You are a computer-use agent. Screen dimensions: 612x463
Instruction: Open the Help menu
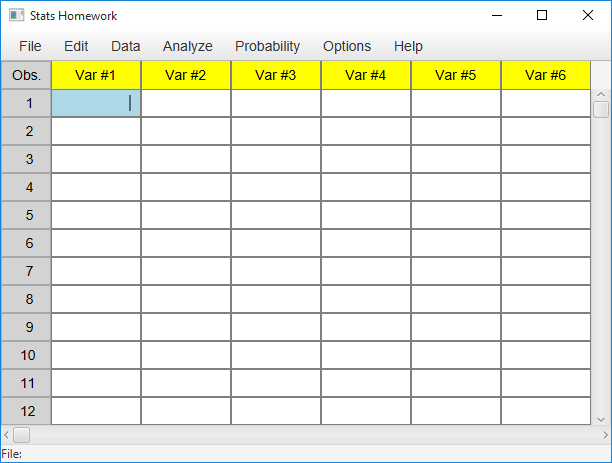point(408,46)
